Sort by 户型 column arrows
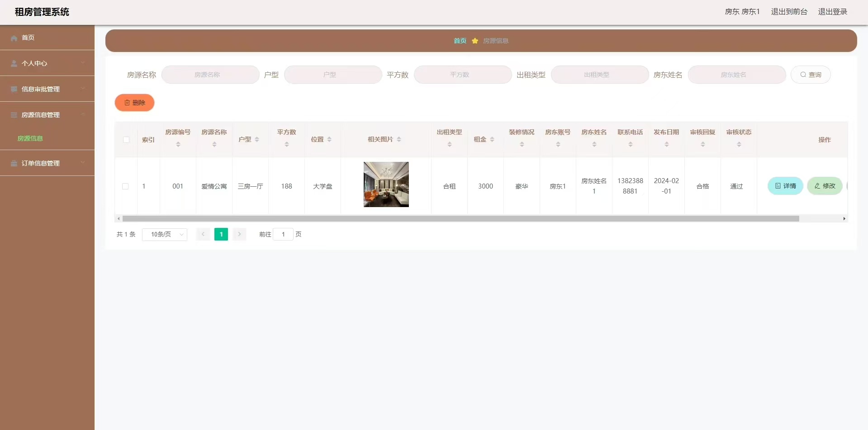Screen dimensions: 868x430 tap(257, 139)
